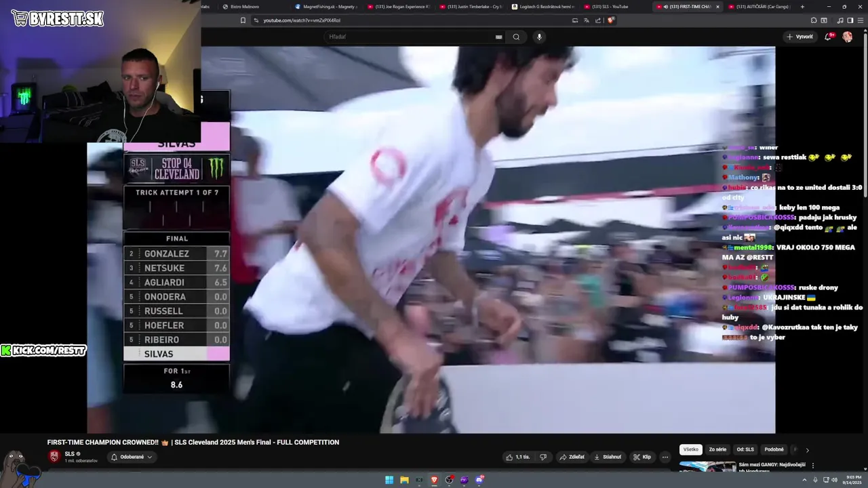Click NETSUKE 7.6 leaderboard row
This screenshot has height=488, width=868.
coord(177,268)
